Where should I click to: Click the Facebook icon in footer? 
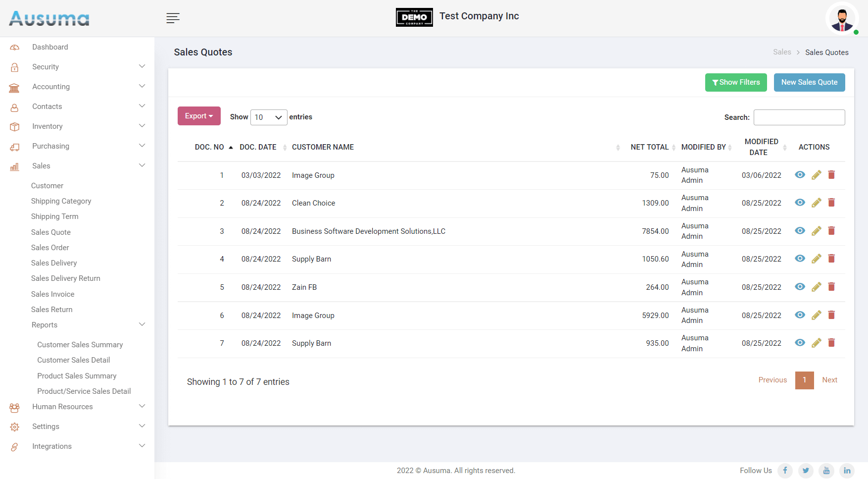[x=785, y=471]
